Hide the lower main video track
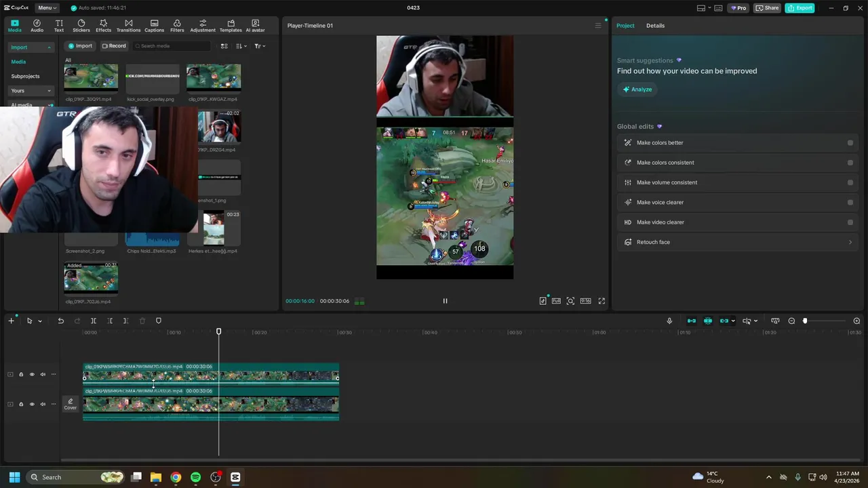The image size is (868, 488). [x=31, y=404]
